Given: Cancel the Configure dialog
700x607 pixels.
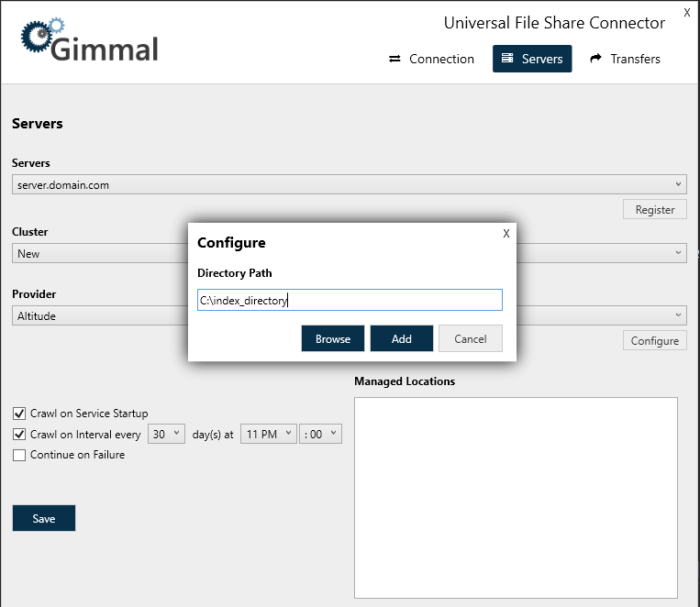Looking at the screenshot, I should click(471, 338).
